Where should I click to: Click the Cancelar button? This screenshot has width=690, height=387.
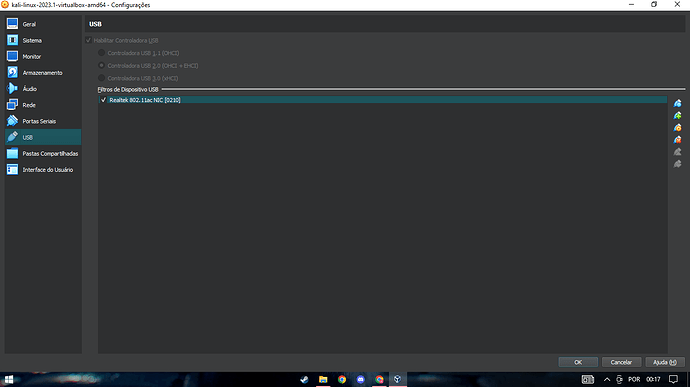pyautogui.click(x=621, y=362)
